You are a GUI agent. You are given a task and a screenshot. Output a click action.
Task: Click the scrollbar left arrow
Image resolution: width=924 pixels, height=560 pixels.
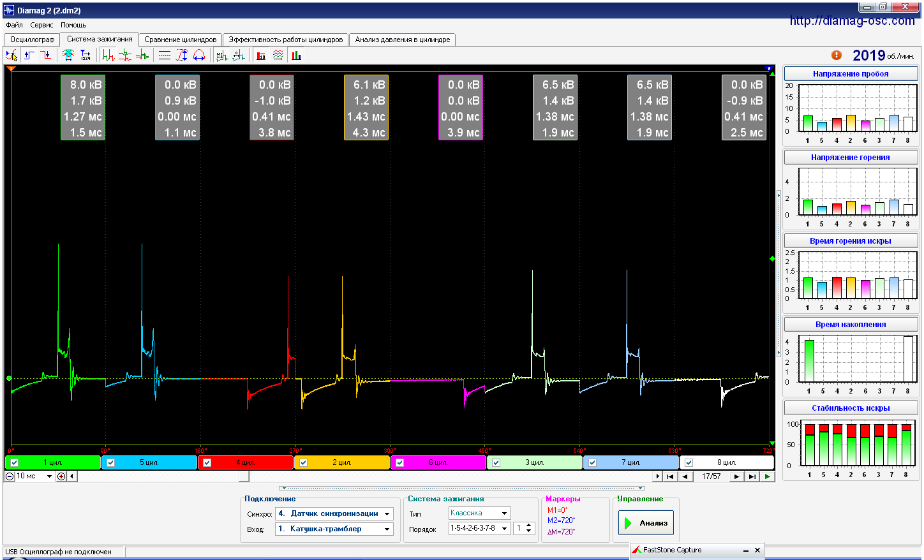tap(71, 476)
